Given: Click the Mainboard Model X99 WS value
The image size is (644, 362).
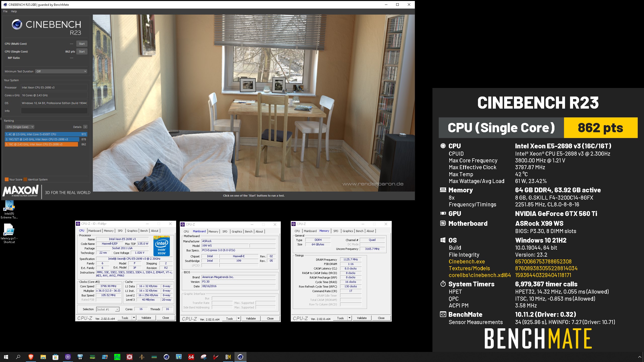Looking at the screenshot, I should coord(225,246).
